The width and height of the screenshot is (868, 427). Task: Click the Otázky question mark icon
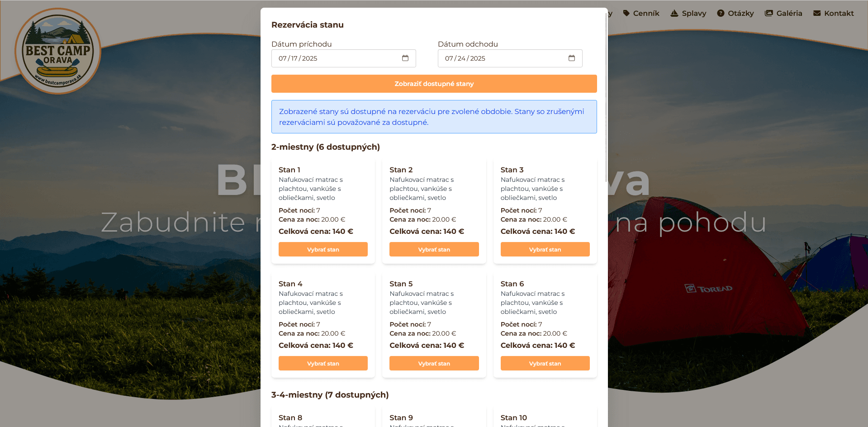click(721, 13)
